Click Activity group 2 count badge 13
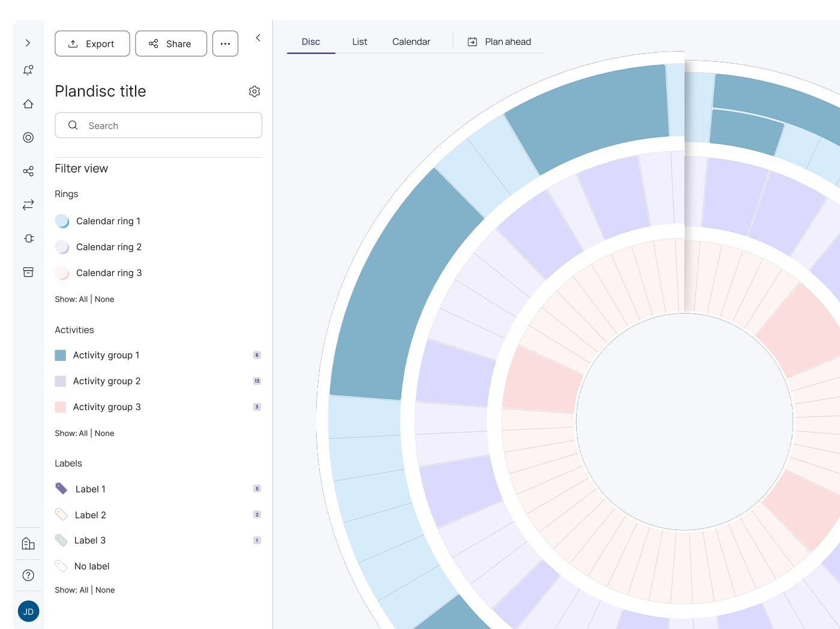Viewport: 840px width, 629px height. tap(257, 381)
